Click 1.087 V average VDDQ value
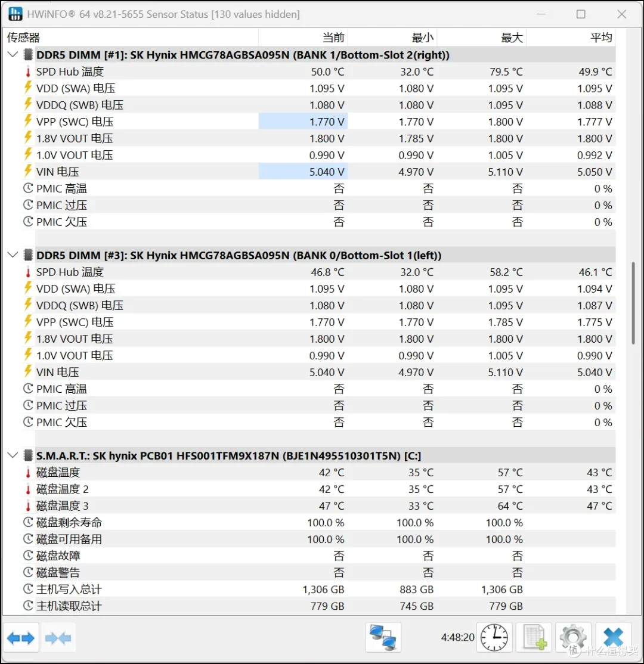This screenshot has width=644, height=664. [595, 305]
